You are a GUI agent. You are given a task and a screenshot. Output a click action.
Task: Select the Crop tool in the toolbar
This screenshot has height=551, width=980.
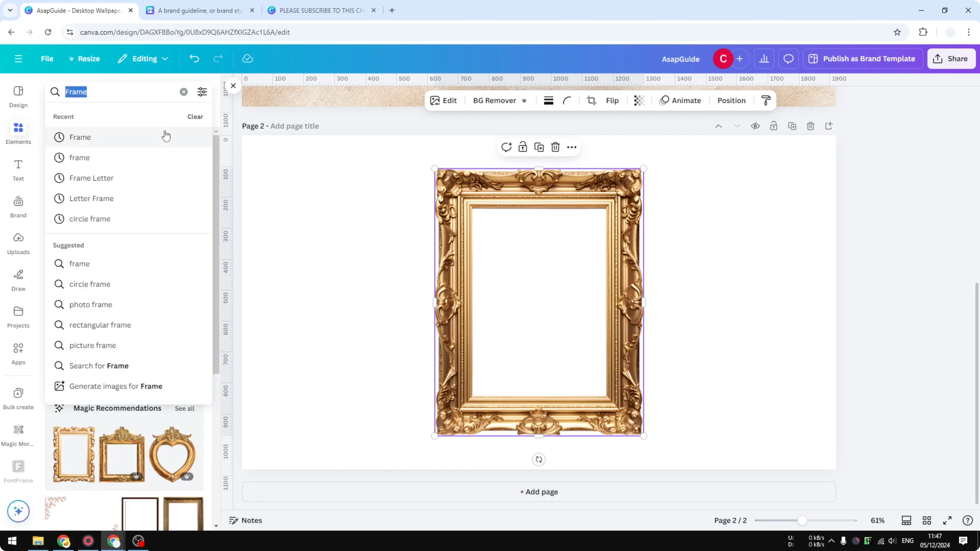[x=591, y=100]
